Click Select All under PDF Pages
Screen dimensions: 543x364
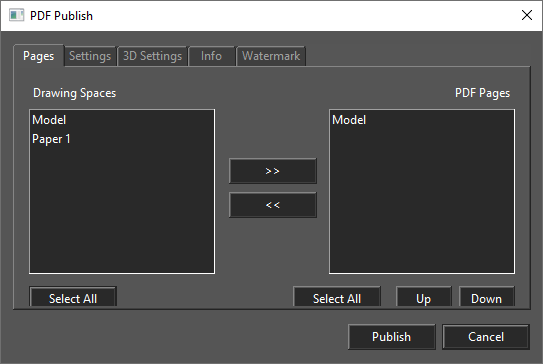(x=337, y=297)
